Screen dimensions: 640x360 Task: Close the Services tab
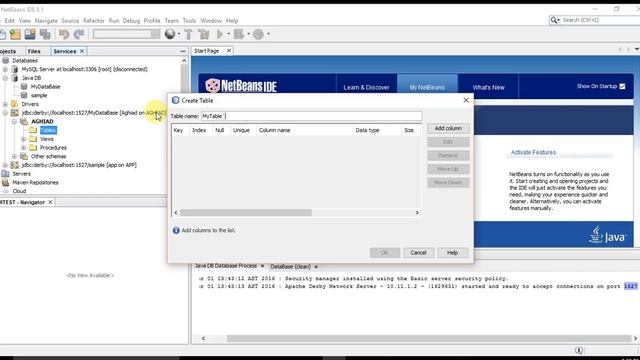[82, 51]
